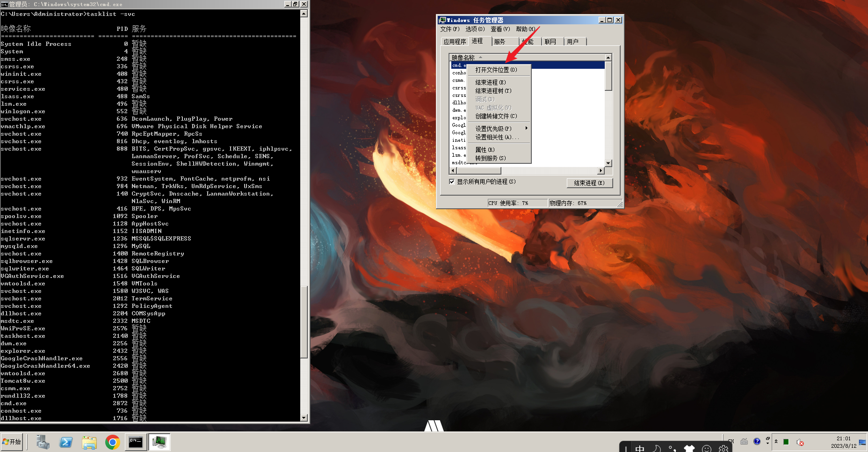Click the green network icon in the system tray

787,442
